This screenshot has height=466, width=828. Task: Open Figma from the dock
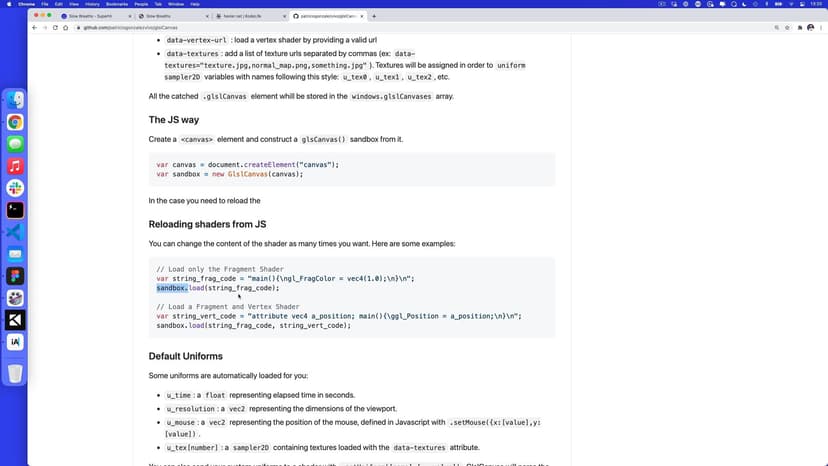pos(15,276)
